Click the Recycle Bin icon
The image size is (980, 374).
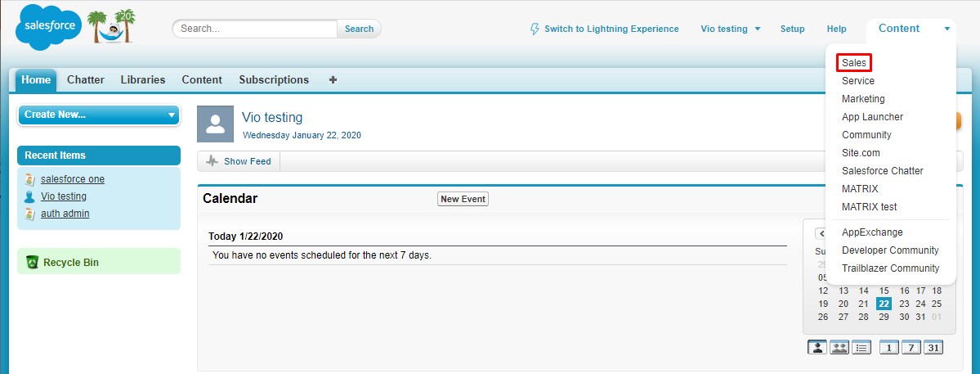(33, 262)
